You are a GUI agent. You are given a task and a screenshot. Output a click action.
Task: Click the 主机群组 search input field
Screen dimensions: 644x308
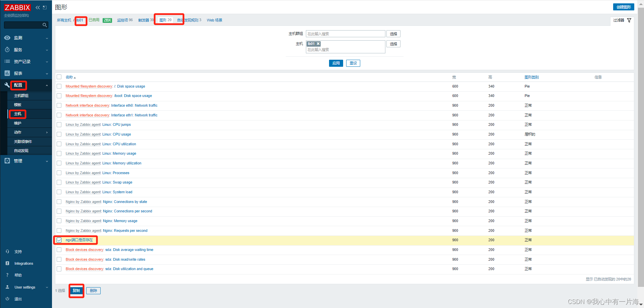click(x=345, y=34)
